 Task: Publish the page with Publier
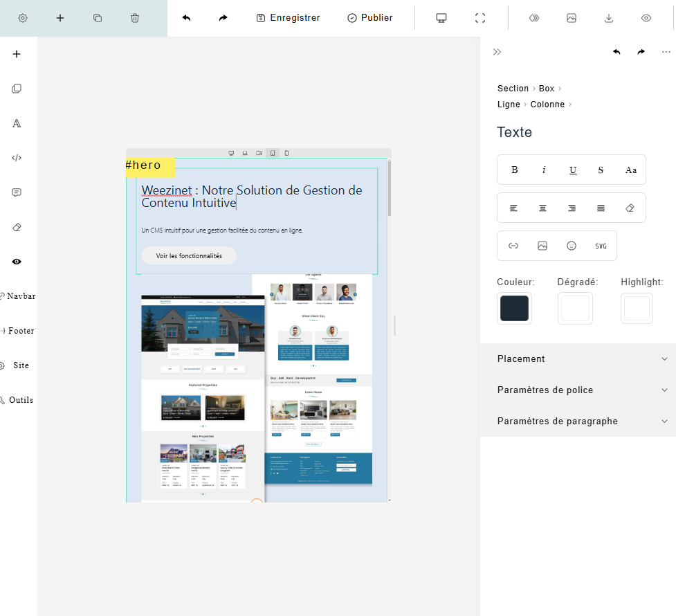click(x=370, y=18)
